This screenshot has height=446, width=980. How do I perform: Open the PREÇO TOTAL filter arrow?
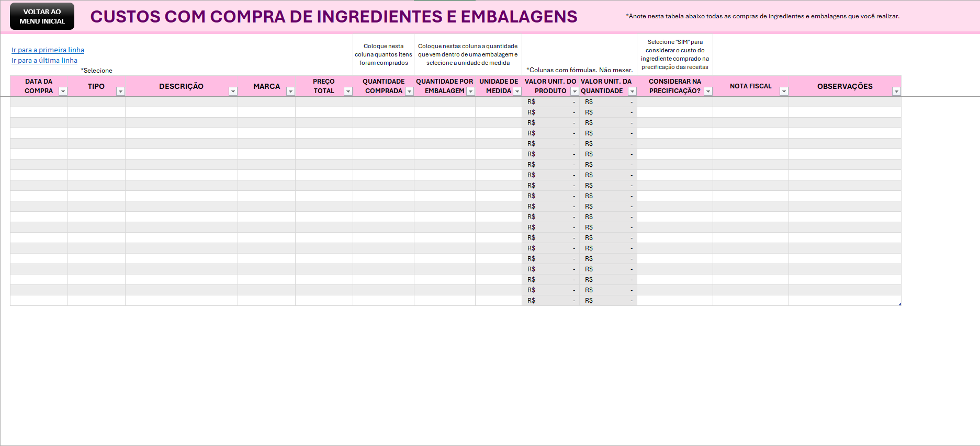click(x=348, y=92)
